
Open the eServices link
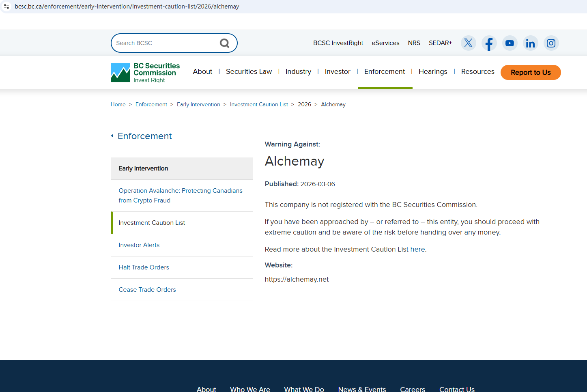click(385, 43)
